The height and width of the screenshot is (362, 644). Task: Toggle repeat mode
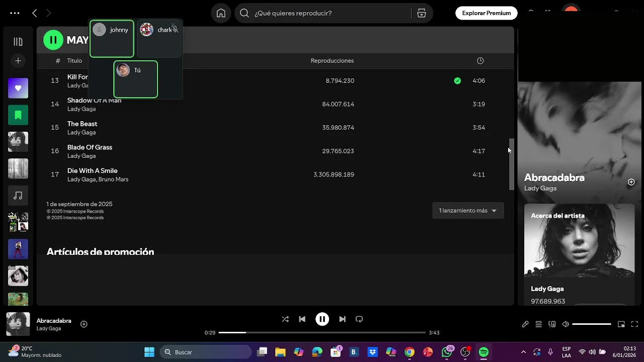[x=359, y=319]
